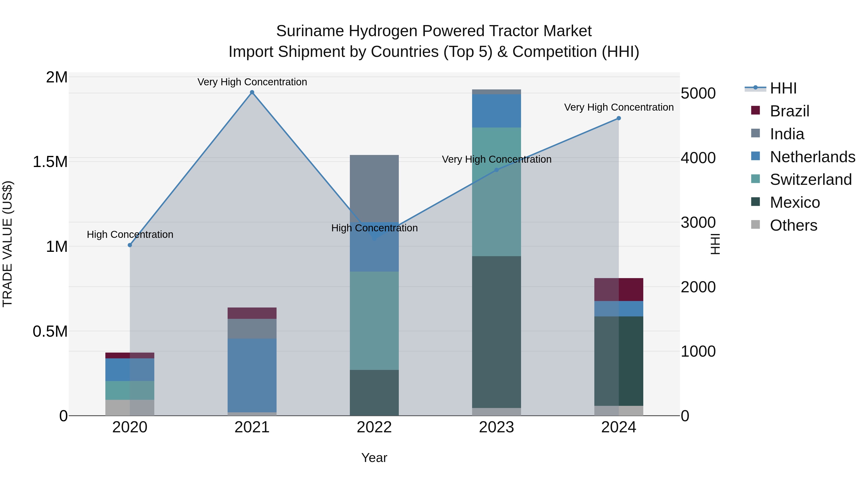
Task: Click the 2023 Switzerland bar segment
Action: [x=496, y=192]
